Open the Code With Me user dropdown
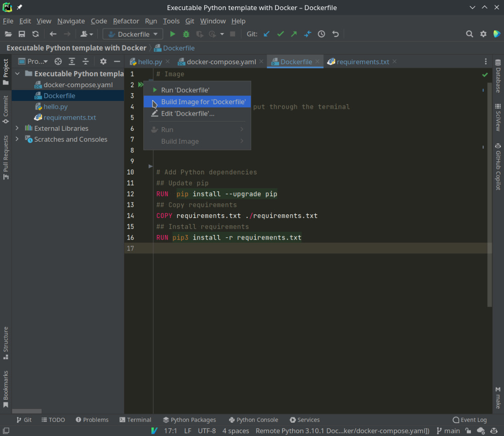Viewport: 504px width, 436px height. [86, 34]
